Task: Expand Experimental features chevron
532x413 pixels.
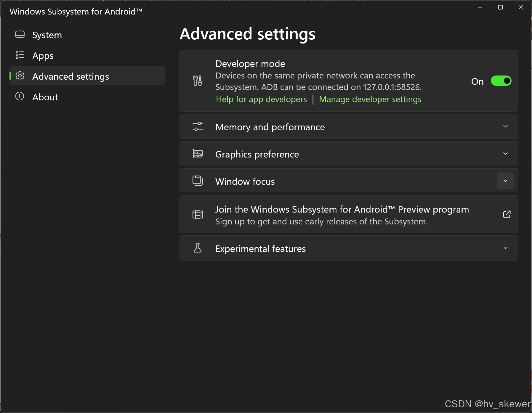Action: (x=505, y=248)
